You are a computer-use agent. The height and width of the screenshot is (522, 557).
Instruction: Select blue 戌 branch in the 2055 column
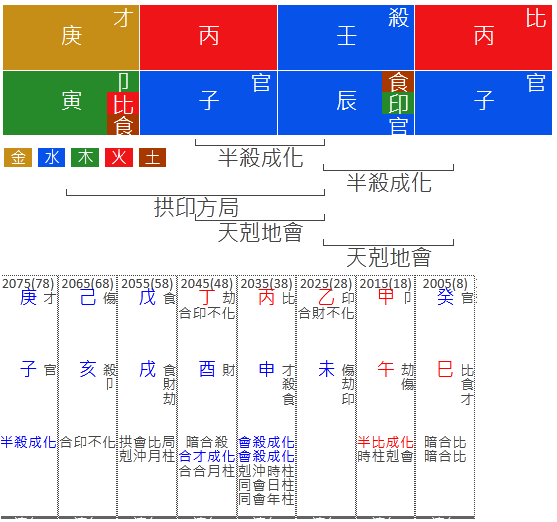click(x=147, y=369)
